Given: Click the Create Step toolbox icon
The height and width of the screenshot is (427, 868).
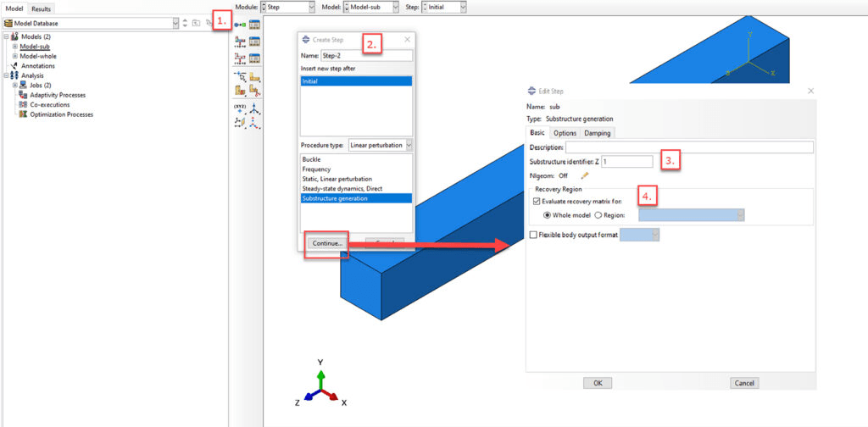Looking at the screenshot, I should 240,25.
